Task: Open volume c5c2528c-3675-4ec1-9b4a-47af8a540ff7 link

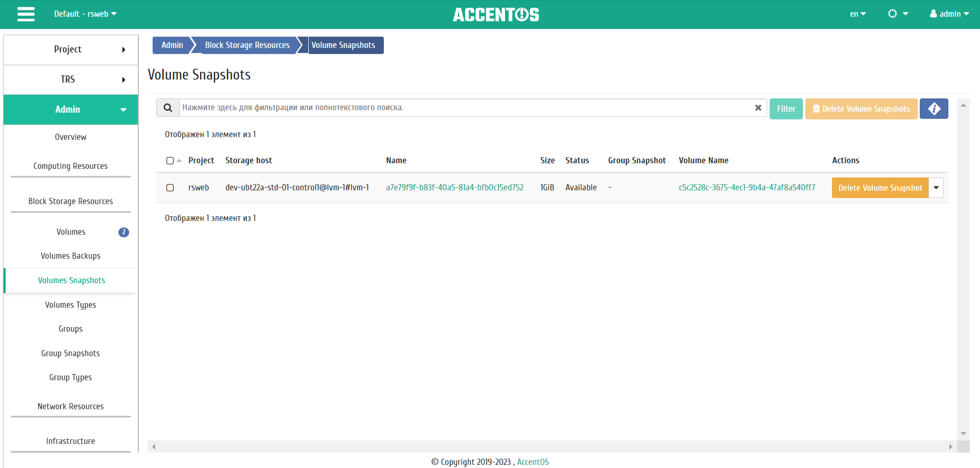Action: pyautogui.click(x=747, y=187)
